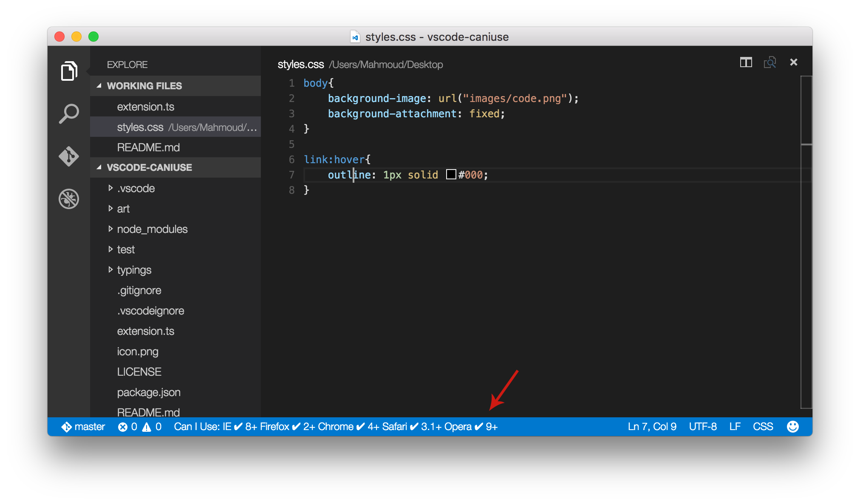
Task: Split the editor with split icon
Action: [x=746, y=62]
